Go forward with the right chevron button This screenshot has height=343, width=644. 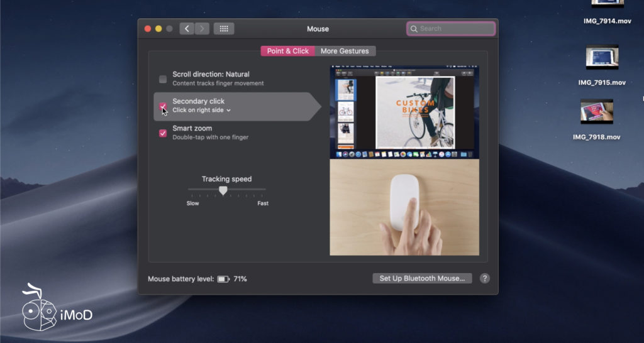(x=202, y=29)
